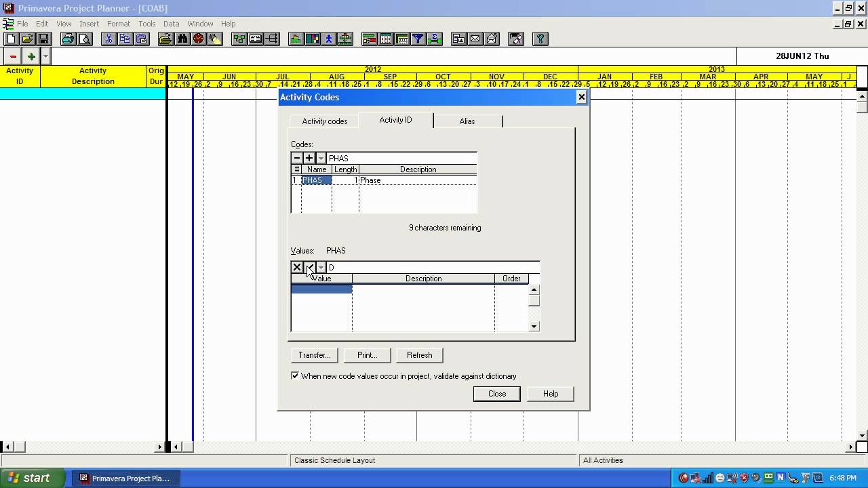Viewport: 868px width, 488px height.
Task: Click the Refresh button
Action: coord(420,355)
